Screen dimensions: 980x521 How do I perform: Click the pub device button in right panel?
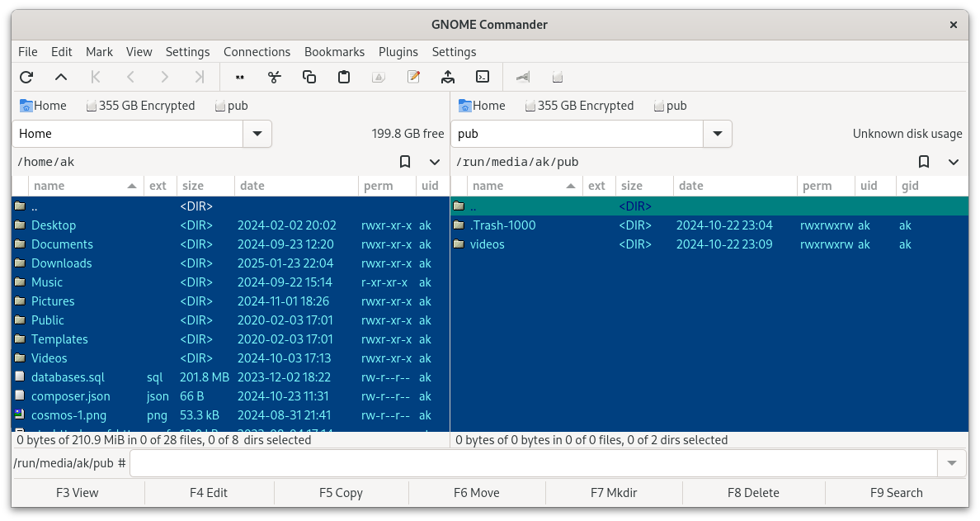(x=670, y=106)
